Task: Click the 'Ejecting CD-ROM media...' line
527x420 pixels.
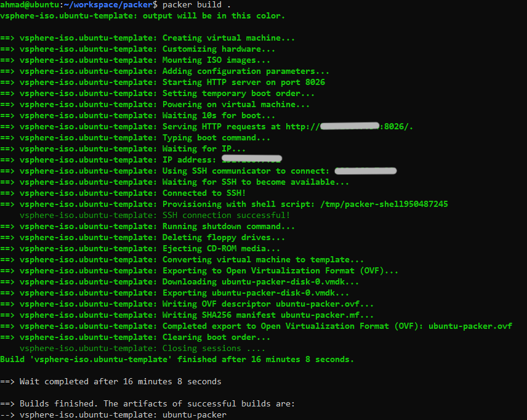Action: pyautogui.click(x=140, y=249)
